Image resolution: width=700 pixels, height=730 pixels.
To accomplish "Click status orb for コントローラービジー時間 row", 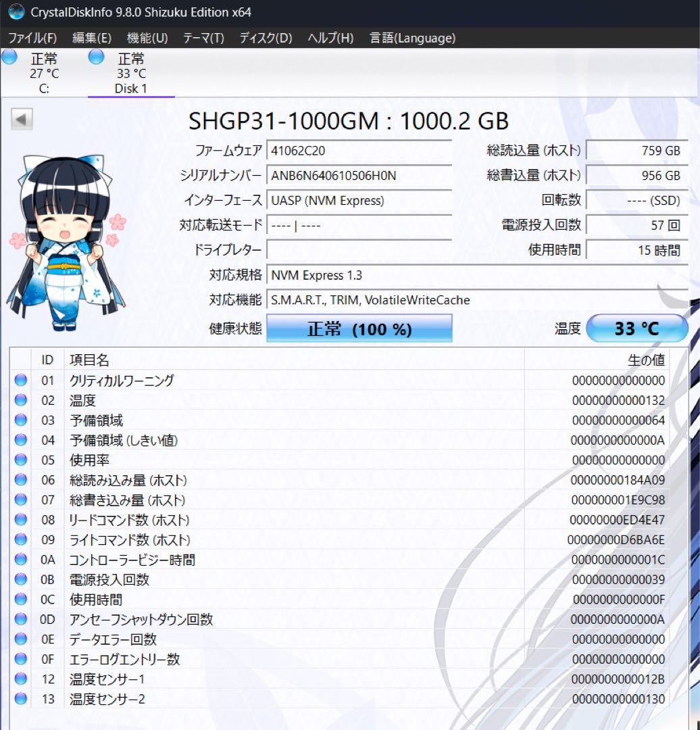I will click(x=20, y=559).
